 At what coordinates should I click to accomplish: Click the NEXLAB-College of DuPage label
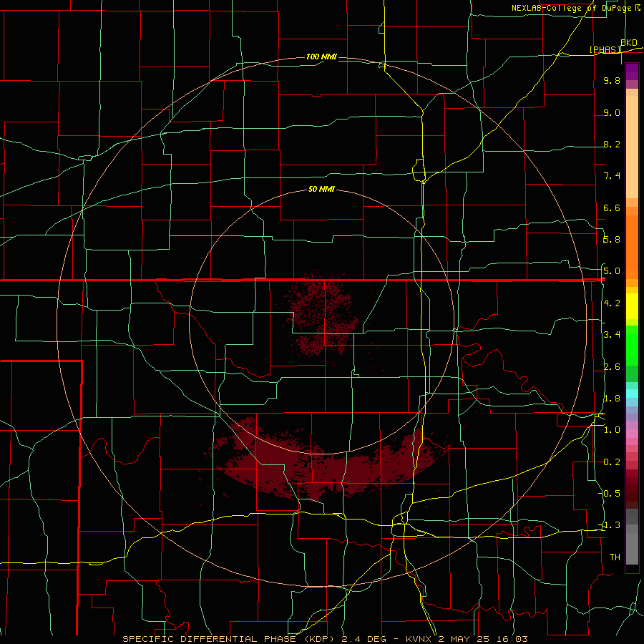[572, 8]
